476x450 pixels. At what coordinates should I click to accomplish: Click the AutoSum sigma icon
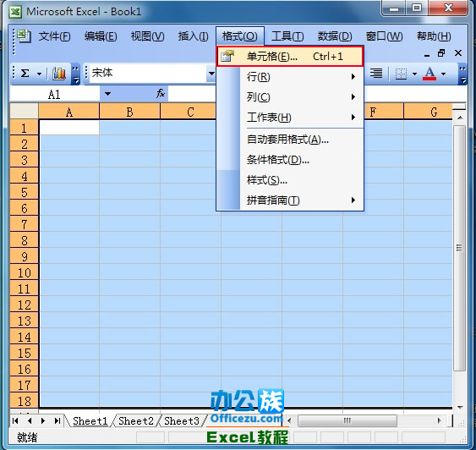25,74
